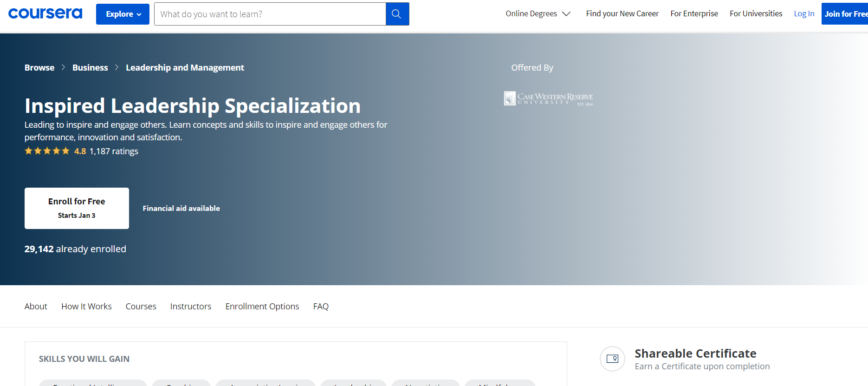The height and width of the screenshot is (386, 868).
Task: Open the About tab
Action: tap(36, 306)
